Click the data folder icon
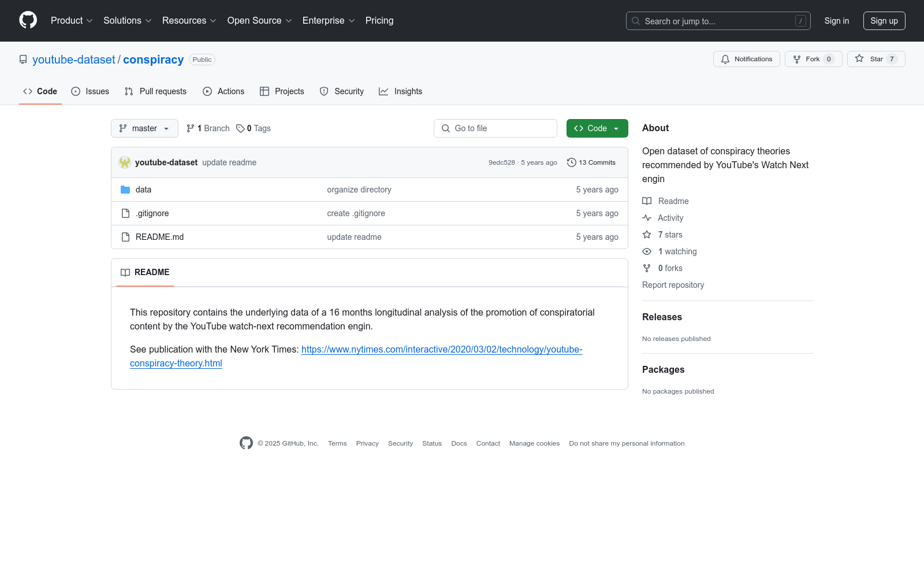924x578 pixels. (125, 190)
